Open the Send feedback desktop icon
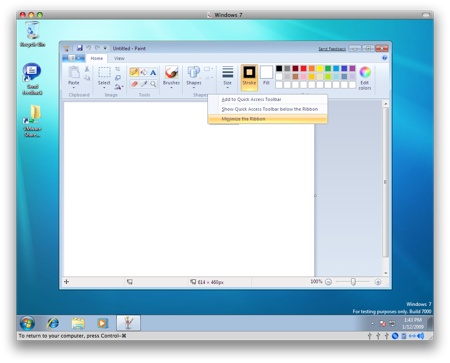This screenshot has width=450, height=363. (32, 79)
